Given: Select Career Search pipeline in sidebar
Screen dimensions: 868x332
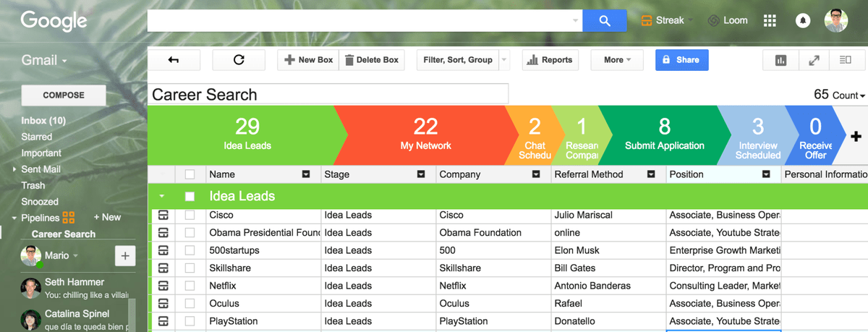Looking at the screenshot, I should 64,234.
